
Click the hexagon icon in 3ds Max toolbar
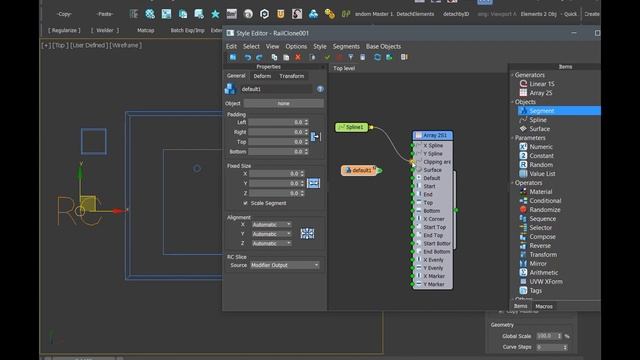tap(264, 14)
